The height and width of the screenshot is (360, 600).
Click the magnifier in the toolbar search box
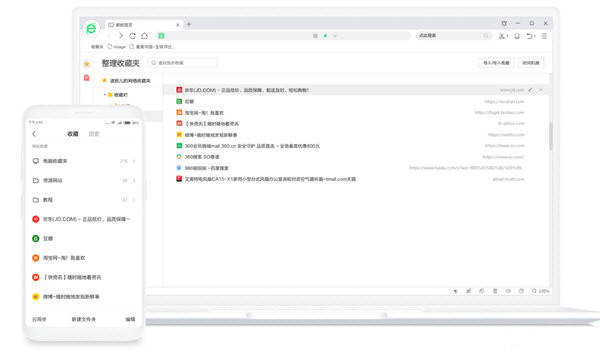pos(486,36)
